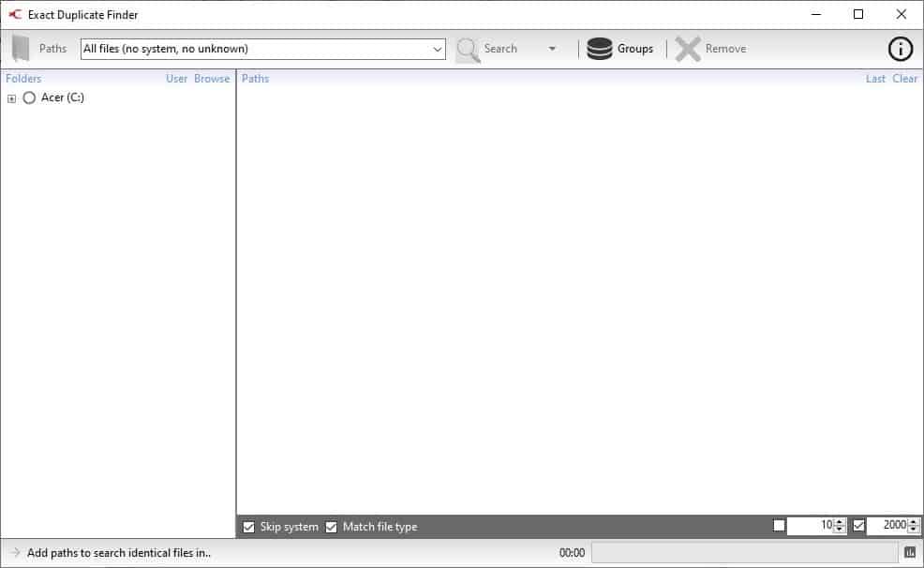Click the Folders panel header text
This screenshot has height=568, width=924.
coord(23,79)
